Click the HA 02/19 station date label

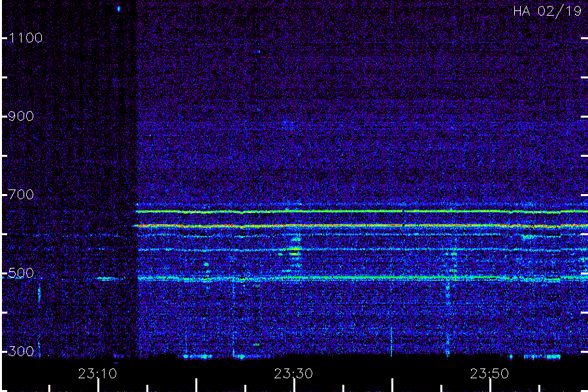(547, 11)
